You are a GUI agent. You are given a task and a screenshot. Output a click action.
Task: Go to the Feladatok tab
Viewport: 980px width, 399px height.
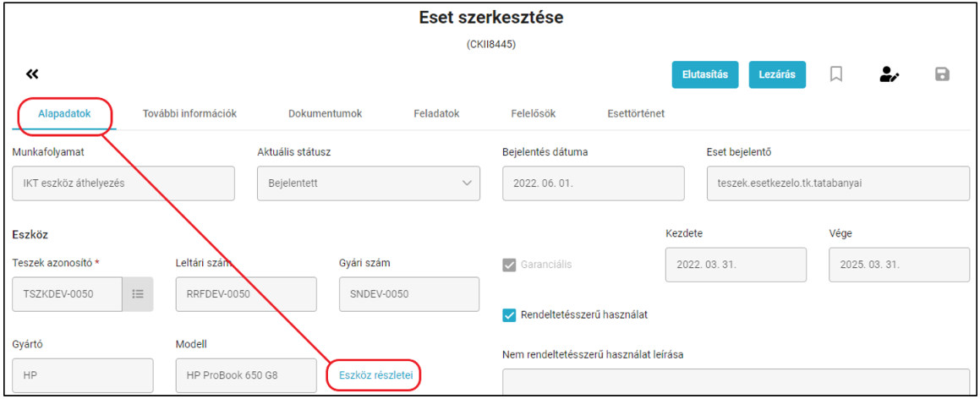point(436,114)
